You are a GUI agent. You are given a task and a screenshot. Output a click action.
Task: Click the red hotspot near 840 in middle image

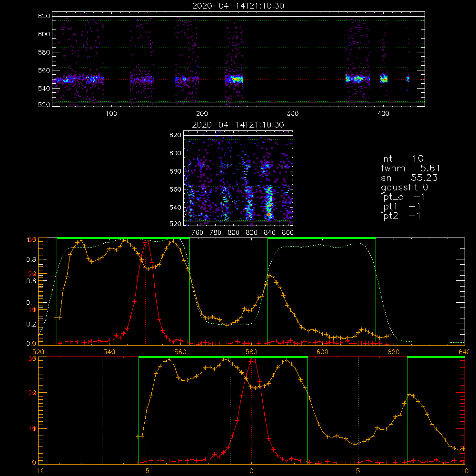point(268,215)
